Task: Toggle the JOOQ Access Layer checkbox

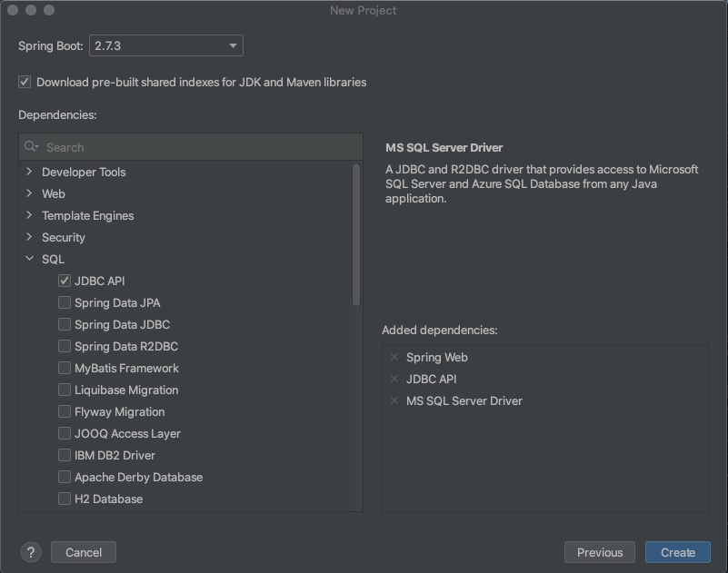Action: pos(65,433)
